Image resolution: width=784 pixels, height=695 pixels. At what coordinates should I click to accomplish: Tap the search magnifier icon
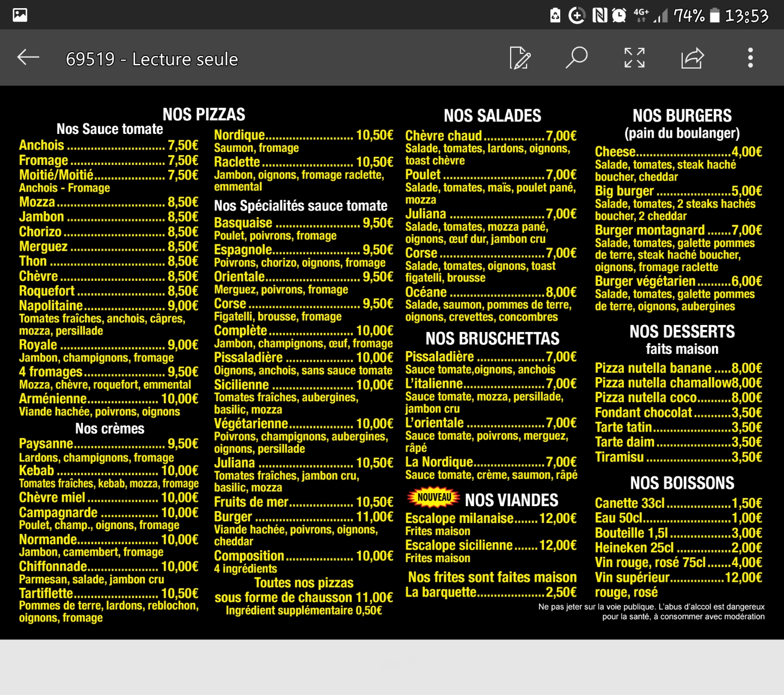click(577, 57)
